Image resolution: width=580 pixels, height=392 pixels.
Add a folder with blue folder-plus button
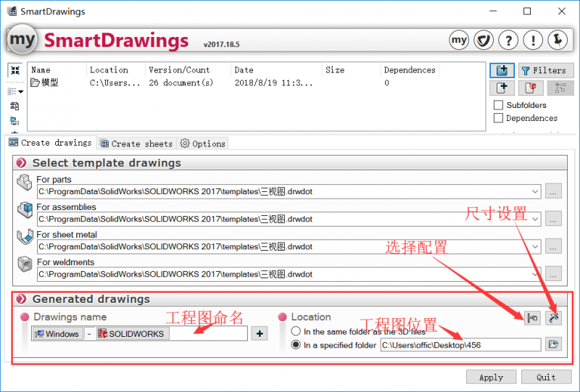pyautogui.click(x=502, y=70)
